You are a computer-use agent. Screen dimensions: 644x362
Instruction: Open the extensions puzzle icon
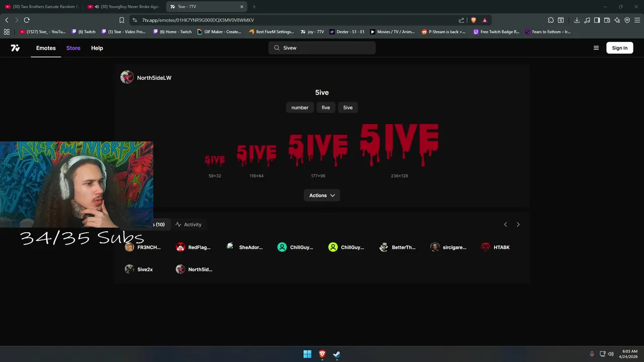pos(551,20)
